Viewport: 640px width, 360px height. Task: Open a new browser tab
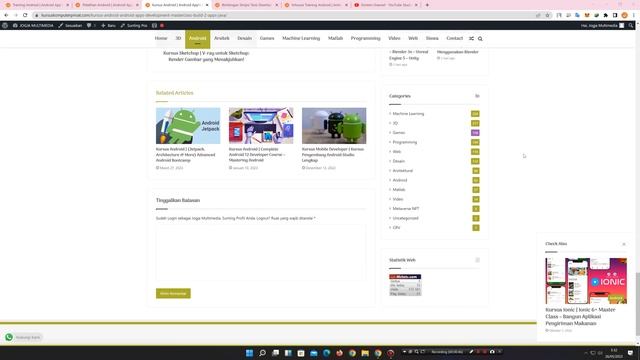point(427,5)
